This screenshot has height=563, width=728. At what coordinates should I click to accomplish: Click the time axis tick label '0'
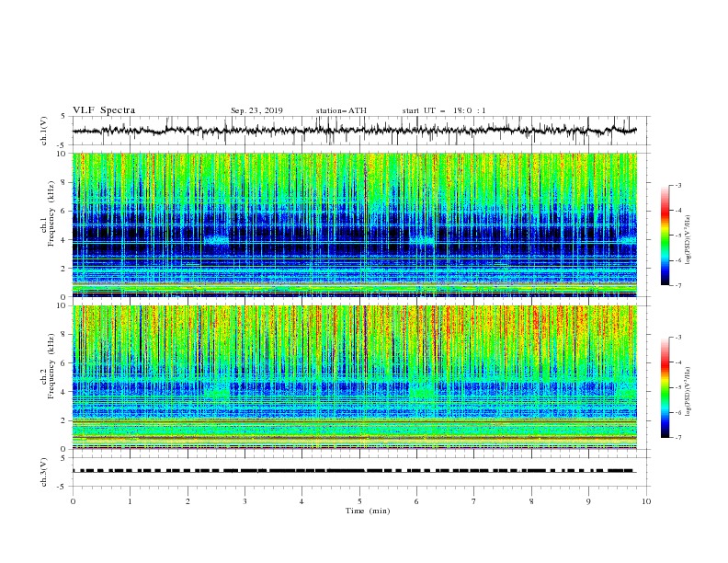[x=73, y=501]
